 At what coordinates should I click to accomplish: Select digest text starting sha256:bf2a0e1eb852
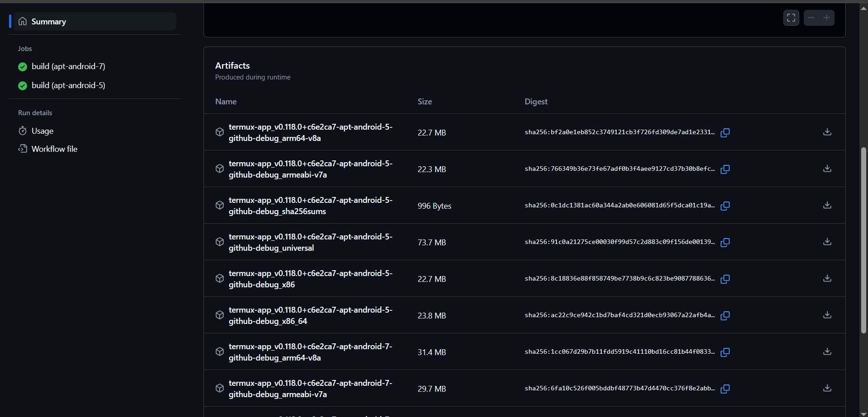coord(619,132)
